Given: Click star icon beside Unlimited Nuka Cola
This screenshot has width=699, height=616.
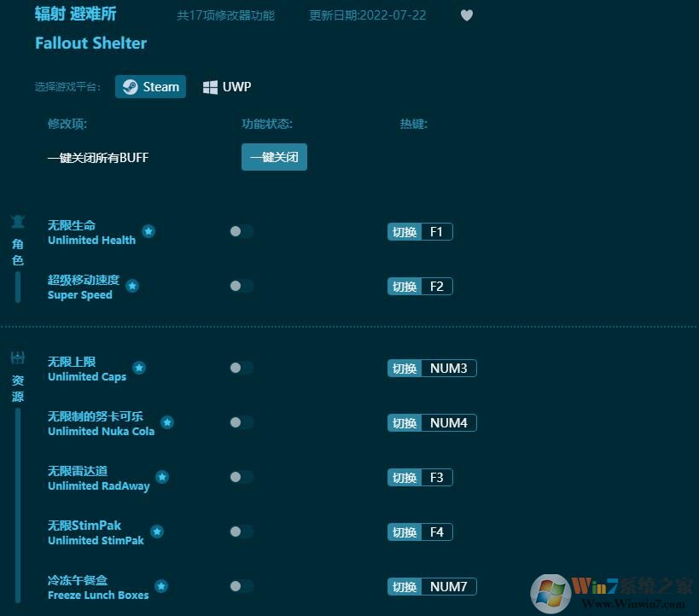Looking at the screenshot, I should pyautogui.click(x=167, y=422).
